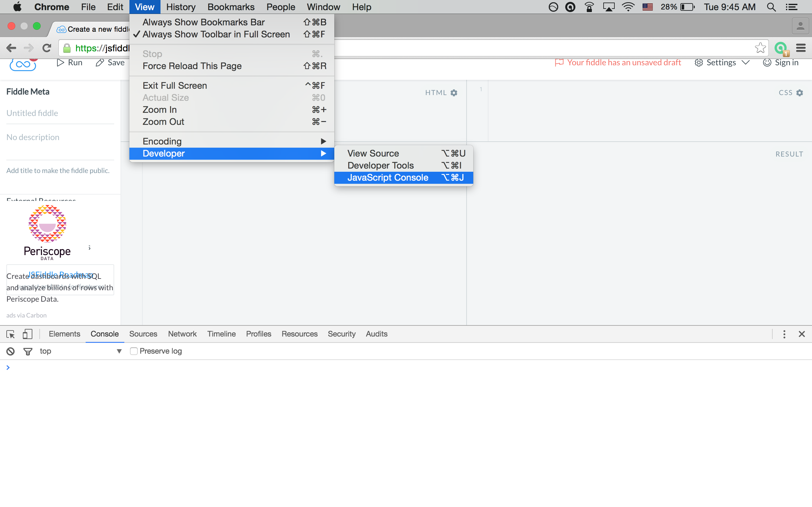Open the DevTools three-dot customize menu
812x507 pixels.
[784, 334]
